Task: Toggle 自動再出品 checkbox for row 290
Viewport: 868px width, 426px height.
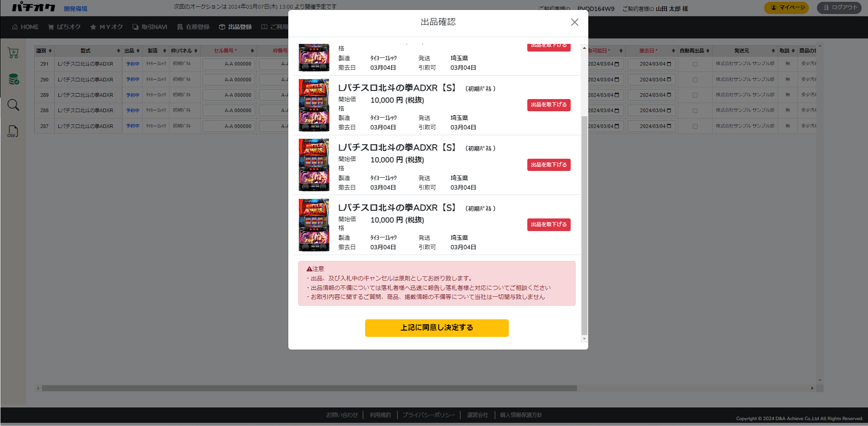Action: (695, 80)
